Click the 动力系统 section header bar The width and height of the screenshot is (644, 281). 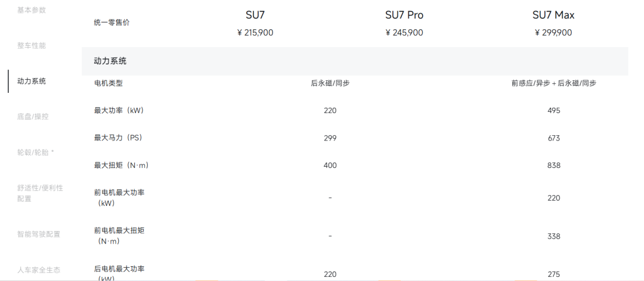click(355, 61)
